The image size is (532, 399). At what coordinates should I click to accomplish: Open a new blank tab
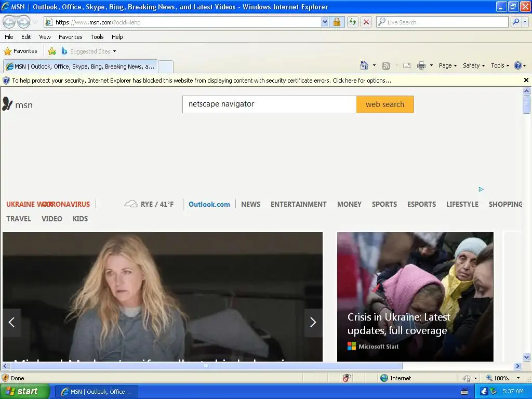166,66
